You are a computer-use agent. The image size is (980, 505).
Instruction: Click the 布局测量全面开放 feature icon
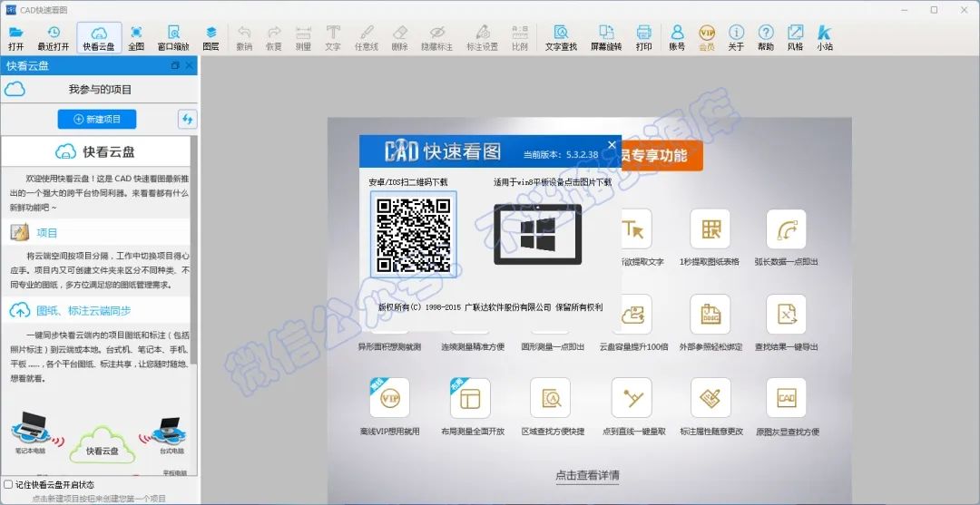pos(470,398)
